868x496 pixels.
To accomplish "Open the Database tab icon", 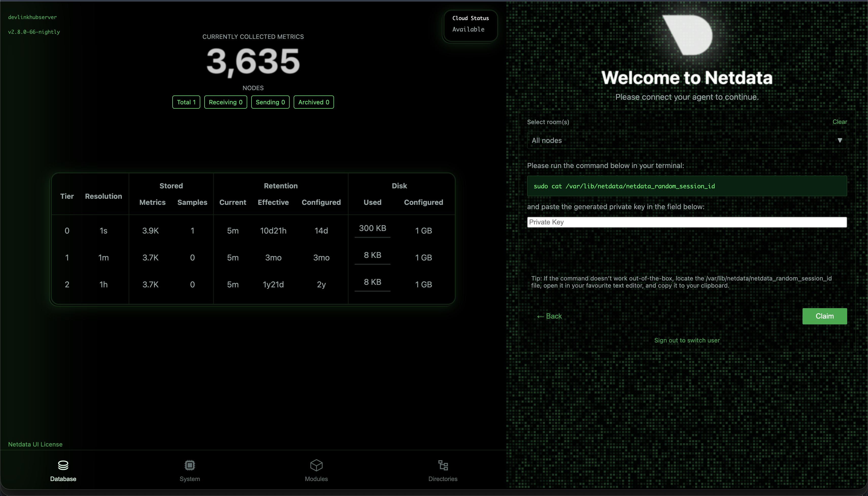I will [x=63, y=465].
